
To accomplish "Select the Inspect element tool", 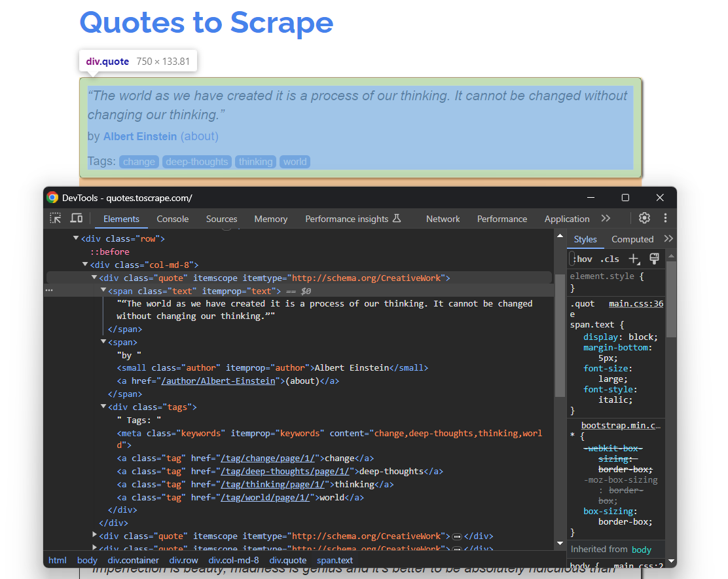I will pyautogui.click(x=56, y=217).
